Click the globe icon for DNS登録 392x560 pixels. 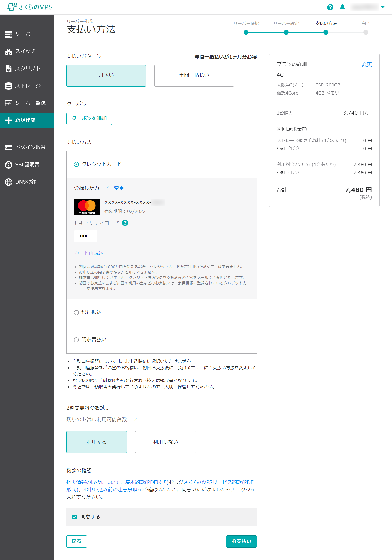click(9, 182)
